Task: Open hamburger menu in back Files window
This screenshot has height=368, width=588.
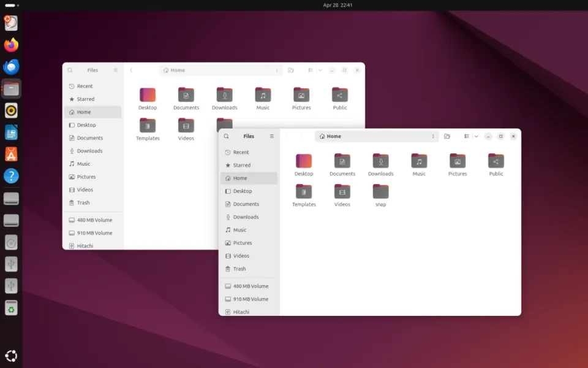Action: tap(116, 70)
